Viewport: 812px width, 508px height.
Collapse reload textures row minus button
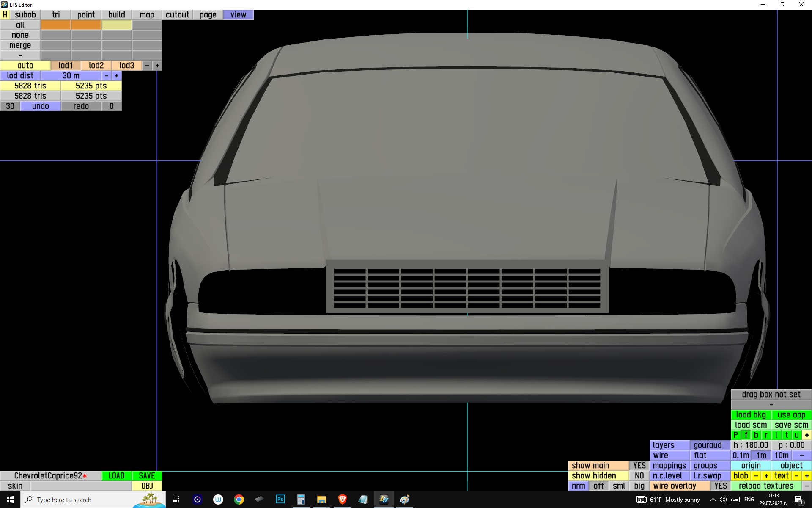[807, 486]
